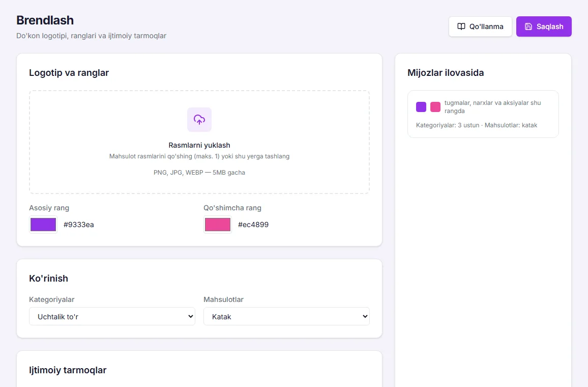Click the hex value #9333ea
This screenshot has width=588, height=387.
point(79,225)
